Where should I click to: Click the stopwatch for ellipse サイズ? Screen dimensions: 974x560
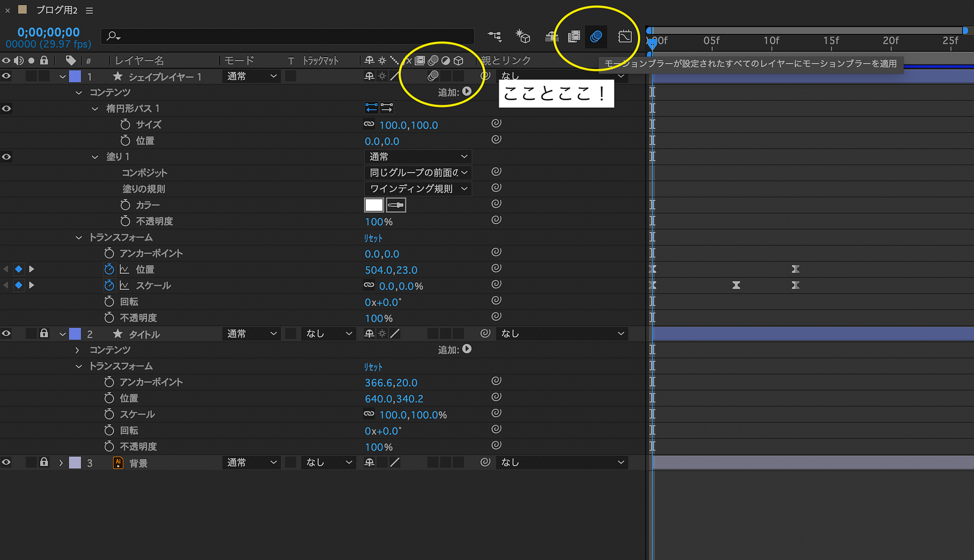click(125, 125)
